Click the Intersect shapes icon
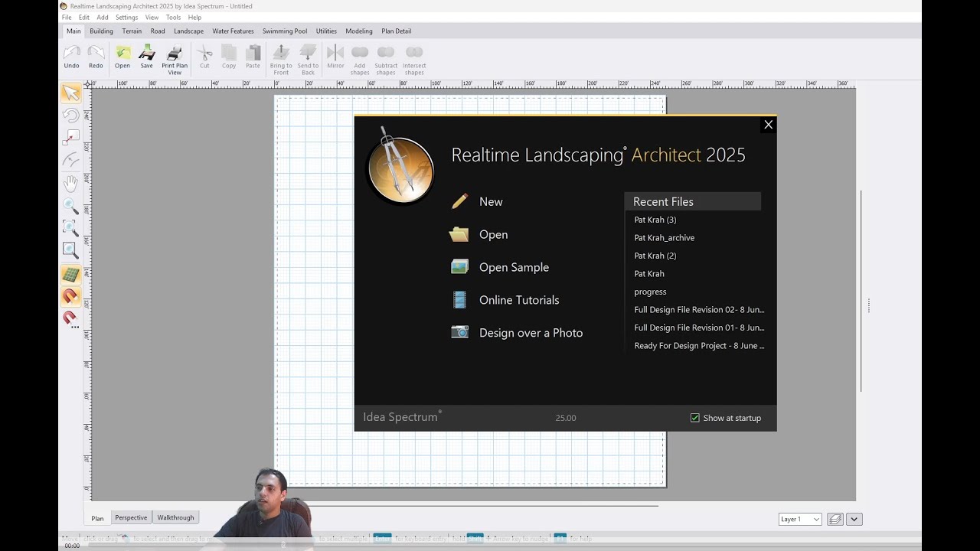This screenshot has height=551, width=980. (414, 52)
